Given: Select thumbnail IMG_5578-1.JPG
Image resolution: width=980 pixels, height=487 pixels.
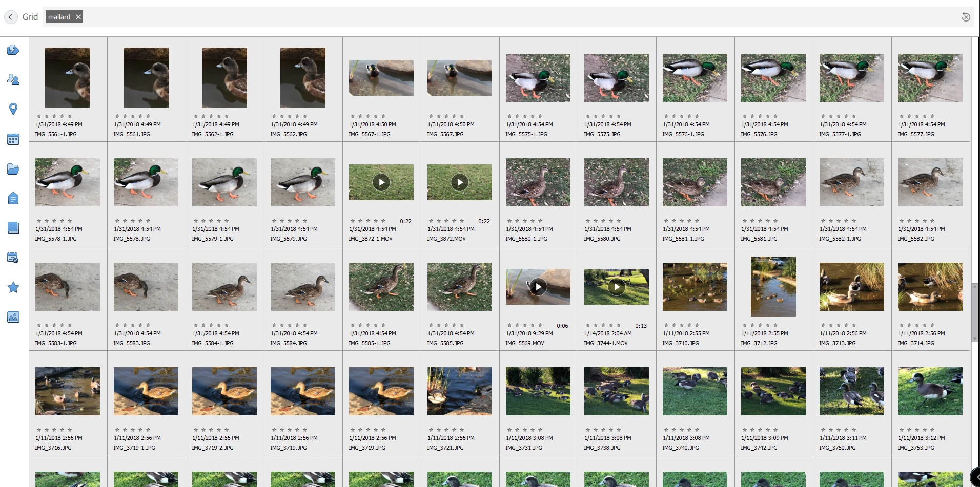Looking at the screenshot, I should [68, 182].
